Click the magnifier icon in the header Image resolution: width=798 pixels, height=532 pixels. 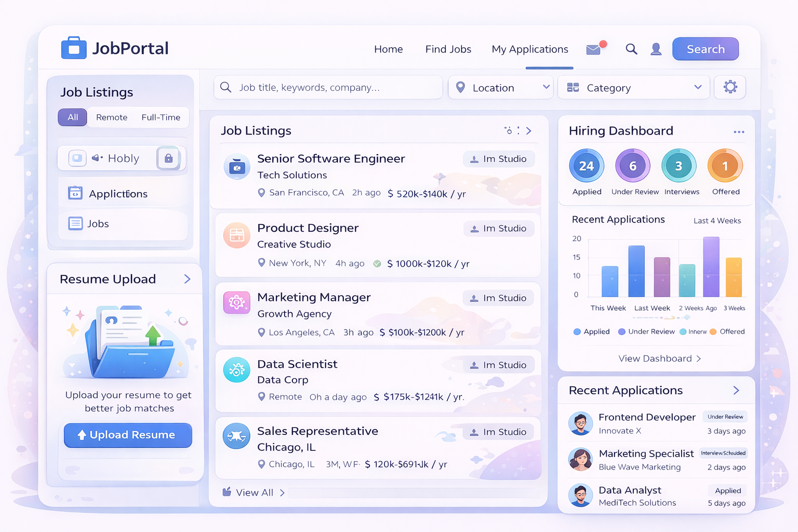pyautogui.click(x=631, y=49)
